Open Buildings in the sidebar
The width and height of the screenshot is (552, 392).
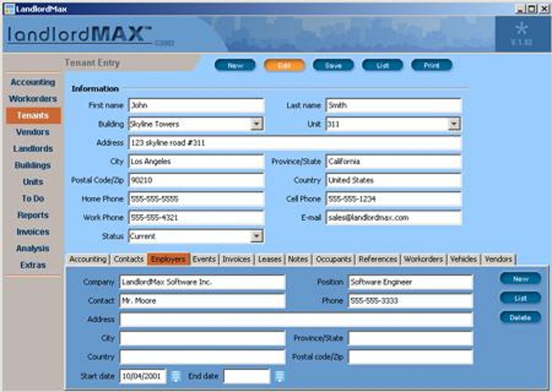(x=32, y=165)
